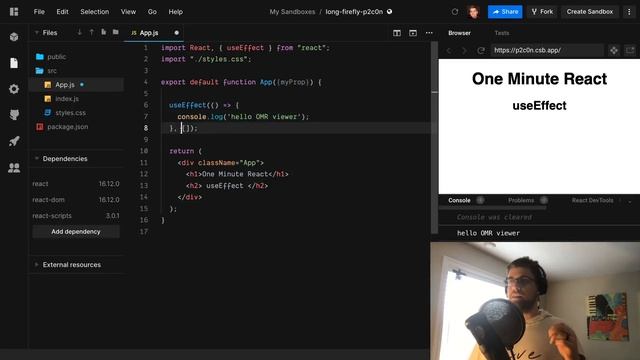The image size is (640, 360).
Task: Click the download files arrow icon
Action: [x=80, y=32]
